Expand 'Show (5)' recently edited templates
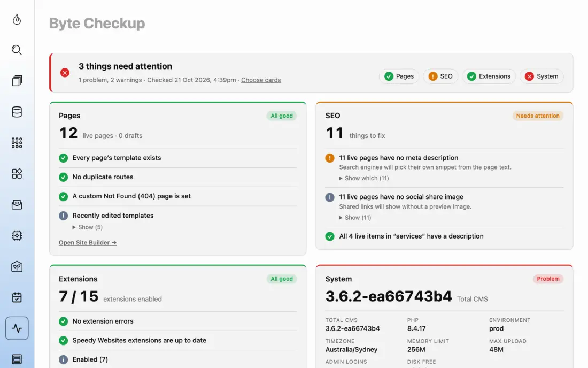 click(x=87, y=227)
